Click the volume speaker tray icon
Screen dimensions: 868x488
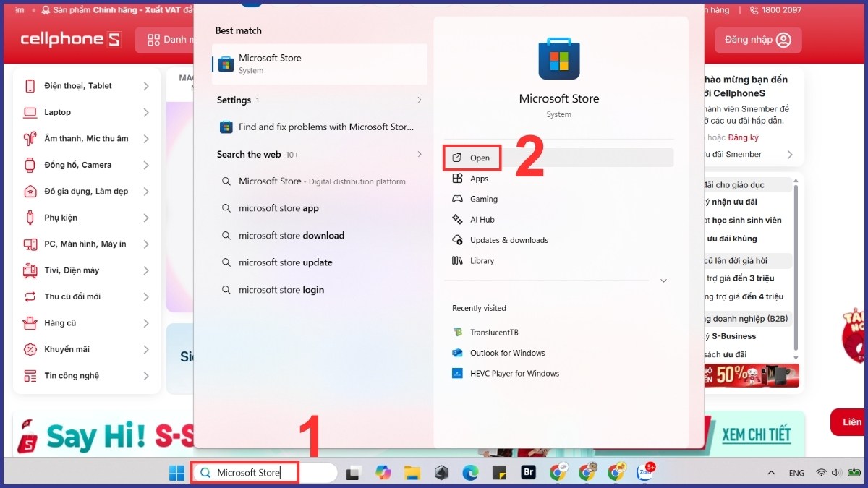pyautogui.click(x=836, y=473)
